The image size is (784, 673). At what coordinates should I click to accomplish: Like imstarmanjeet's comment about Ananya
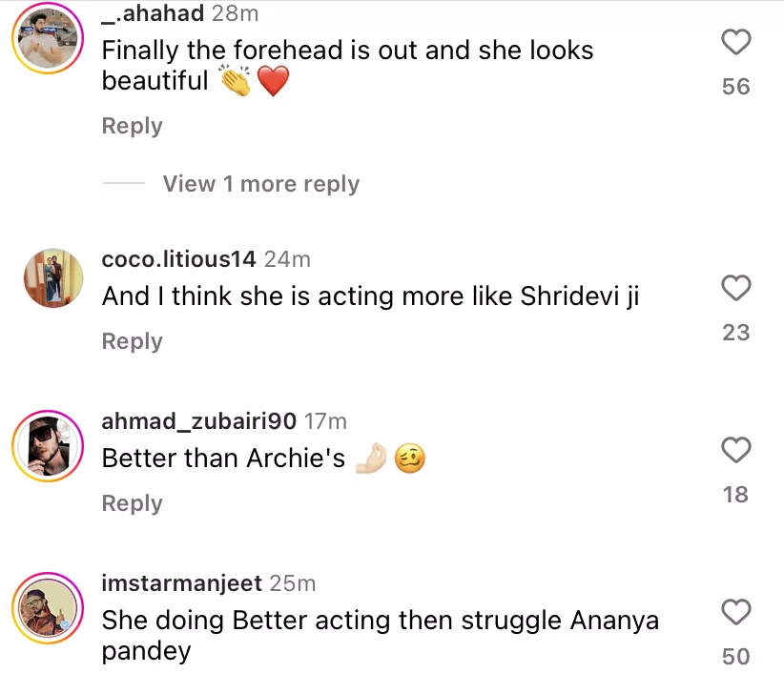[735, 611]
